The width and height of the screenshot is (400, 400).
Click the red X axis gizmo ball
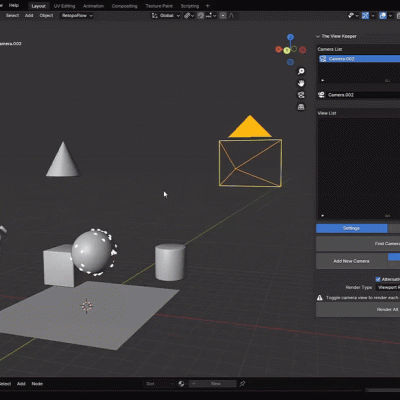point(279,50)
